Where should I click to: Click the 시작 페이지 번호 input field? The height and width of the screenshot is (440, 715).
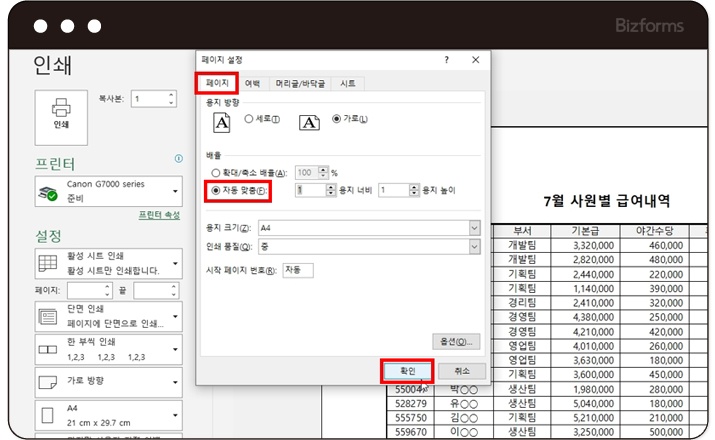tap(298, 270)
